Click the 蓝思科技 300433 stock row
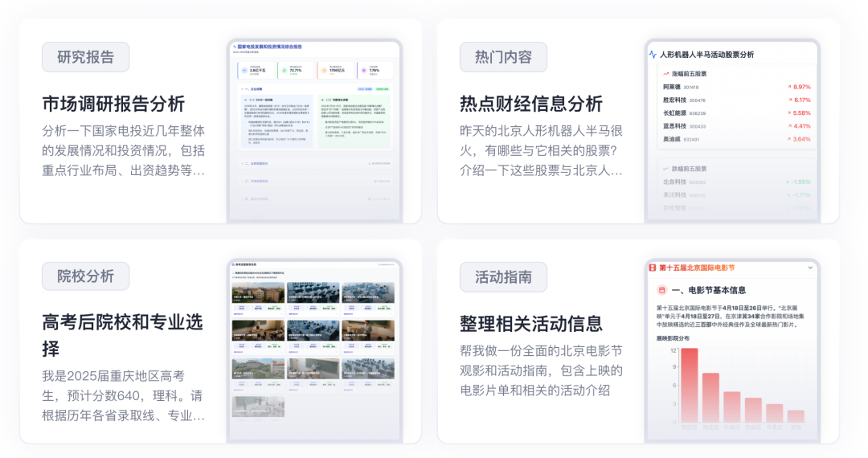This screenshot has height=458, width=868. (x=736, y=126)
